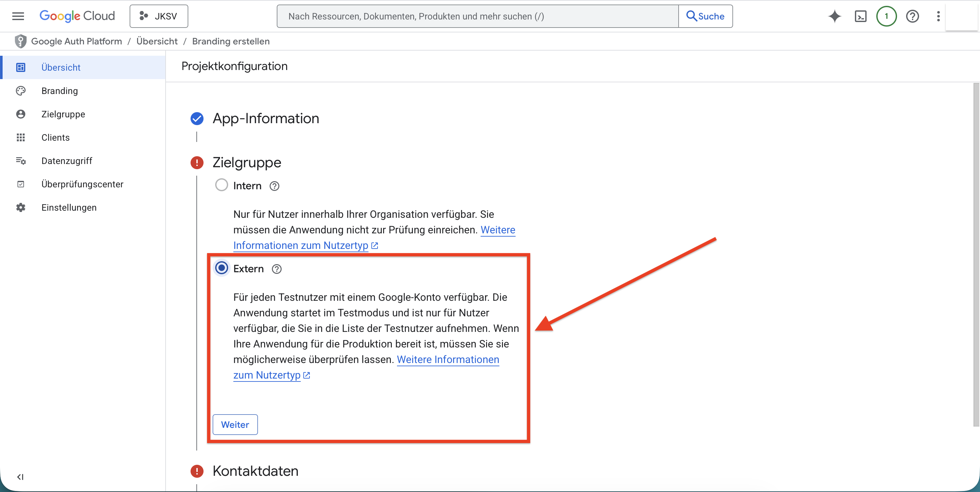Open the three-dot settings menu
This screenshot has height=492, width=980.
938,16
